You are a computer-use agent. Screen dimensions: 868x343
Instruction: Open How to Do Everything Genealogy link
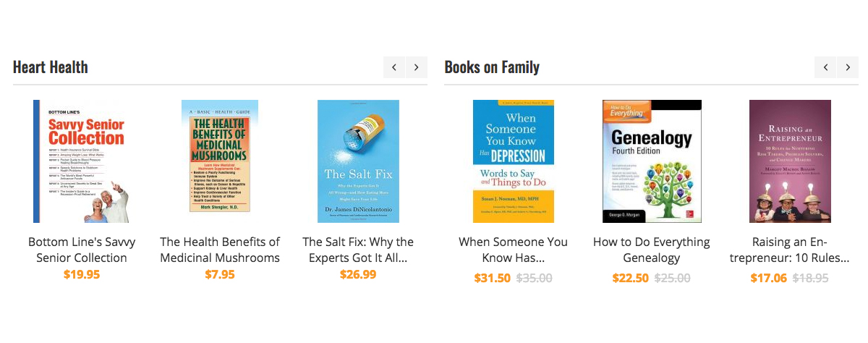tap(652, 250)
